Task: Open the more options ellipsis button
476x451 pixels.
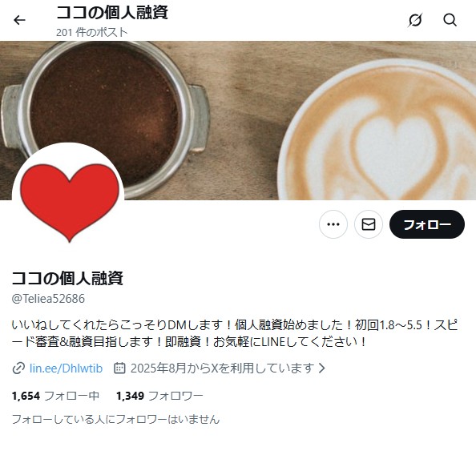Action: click(333, 224)
